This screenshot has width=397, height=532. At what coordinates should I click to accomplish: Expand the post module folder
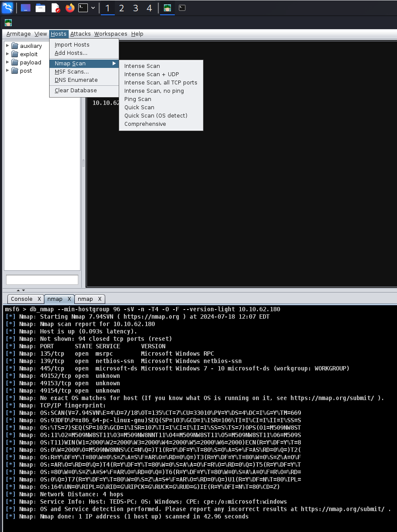pos(7,71)
